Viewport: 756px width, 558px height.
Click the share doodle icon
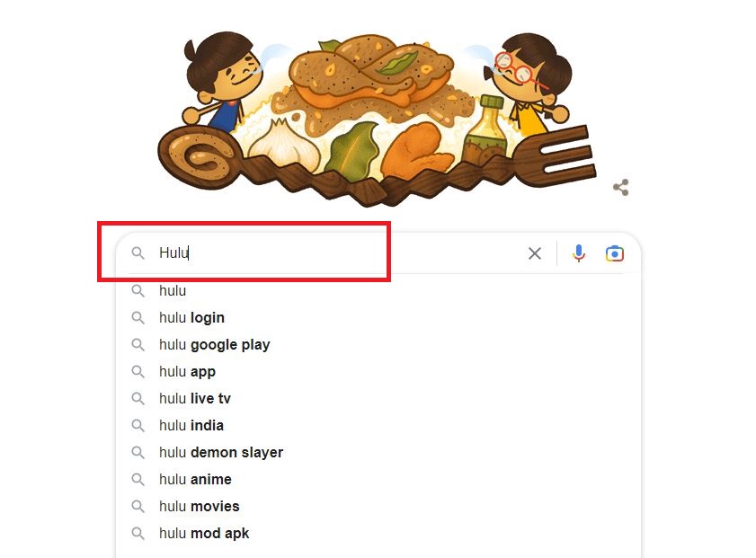(620, 187)
